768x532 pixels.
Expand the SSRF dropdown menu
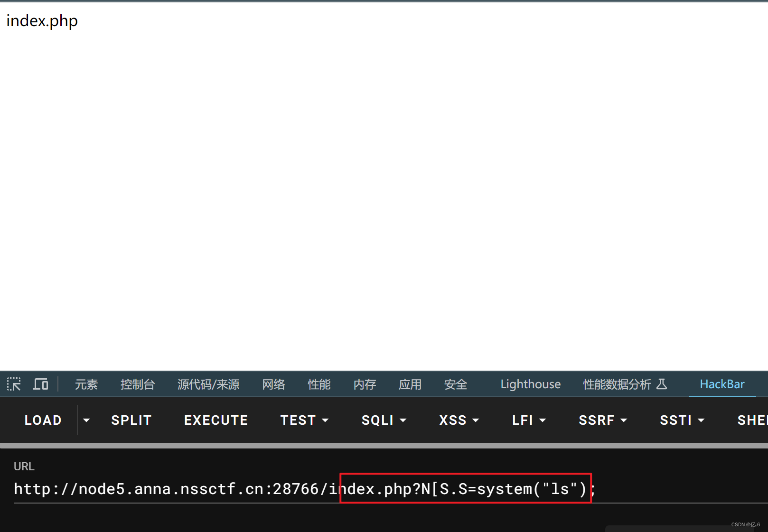pos(623,420)
